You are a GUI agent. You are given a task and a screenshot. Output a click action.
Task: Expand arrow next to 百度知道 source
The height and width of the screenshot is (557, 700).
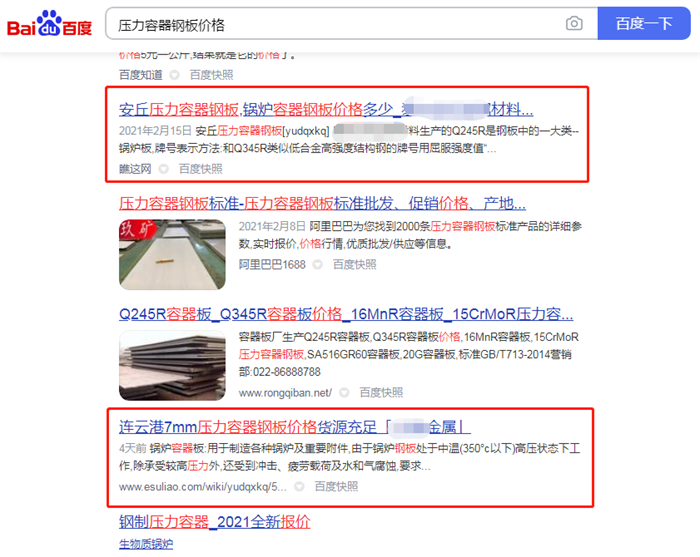click(175, 75)
